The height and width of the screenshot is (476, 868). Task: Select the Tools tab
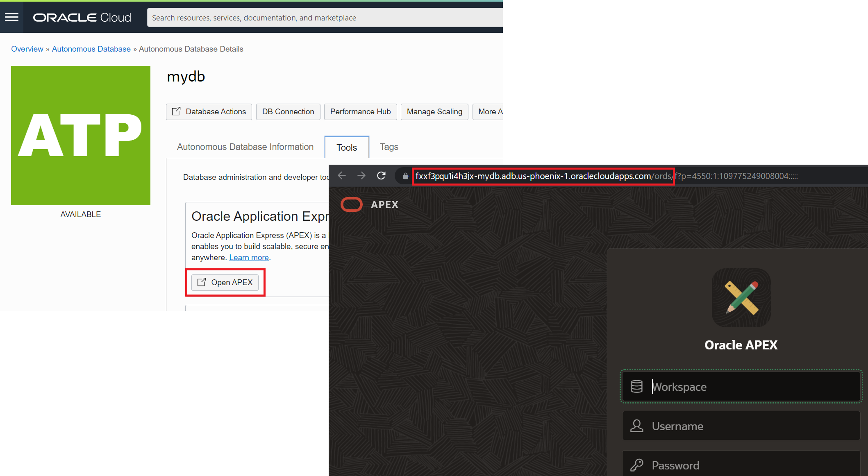click(x=347, y=147)
